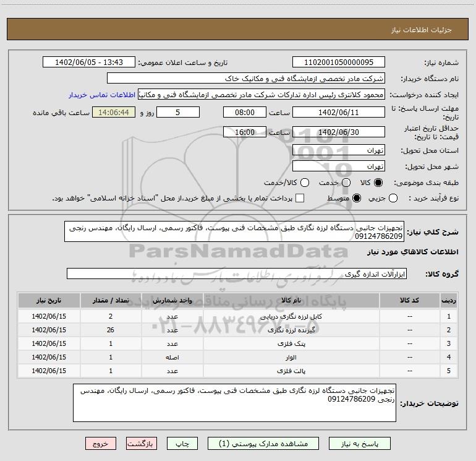476x461 pixels.
Task: Click goods group field ابزارآلات اندازه گیری
Action: pos(237,274)
